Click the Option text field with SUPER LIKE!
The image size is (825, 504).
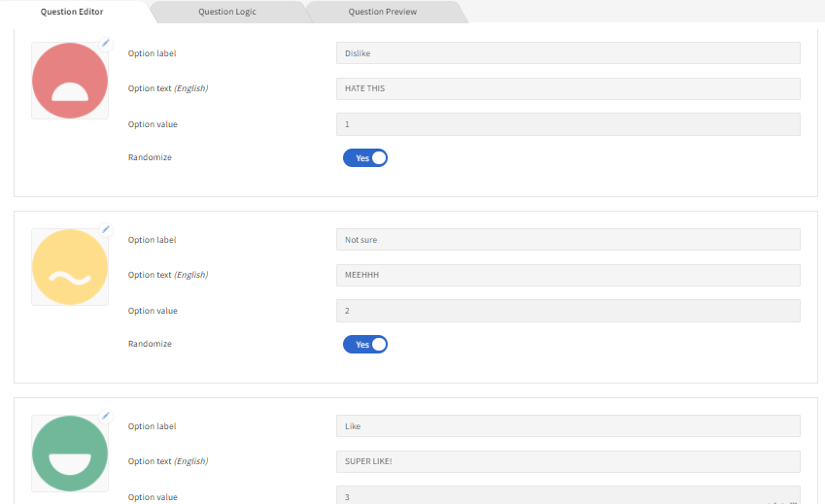click(568, 461)
